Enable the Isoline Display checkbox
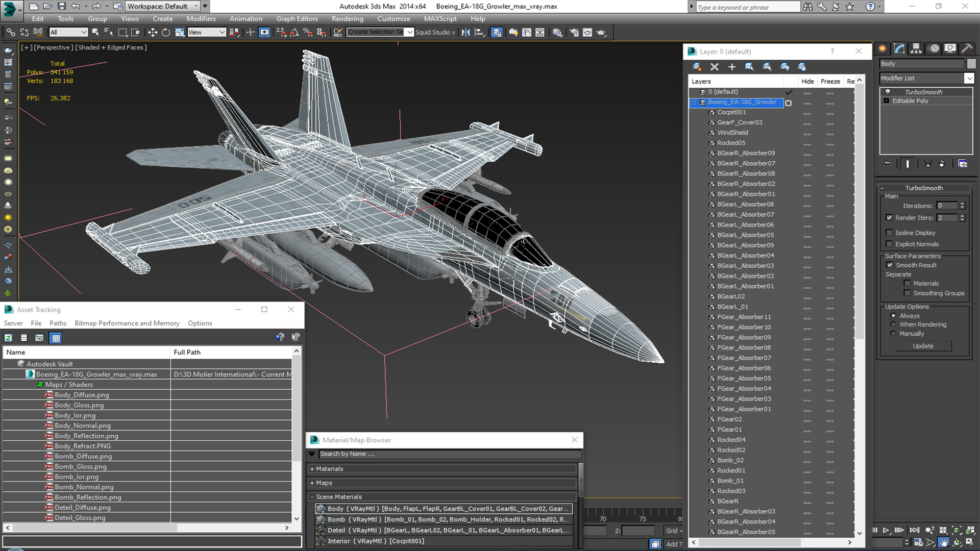This screenshot has height=551, width=980. tap(889, 233)
